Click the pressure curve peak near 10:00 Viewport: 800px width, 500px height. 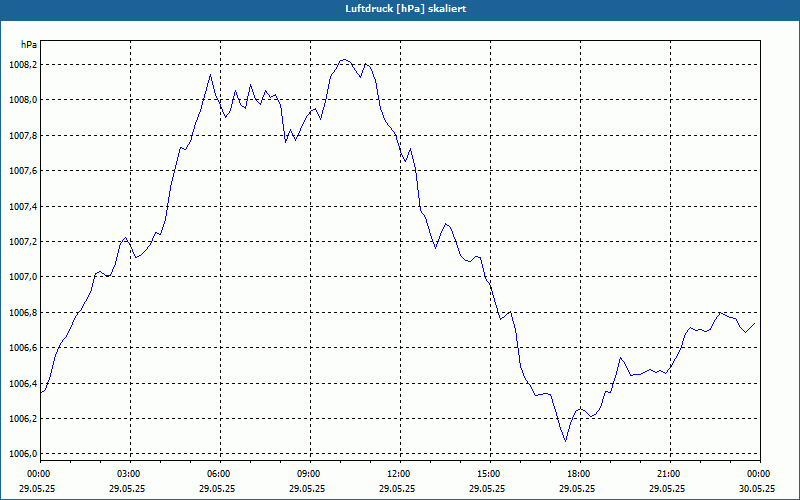click(x=344, y=60)
